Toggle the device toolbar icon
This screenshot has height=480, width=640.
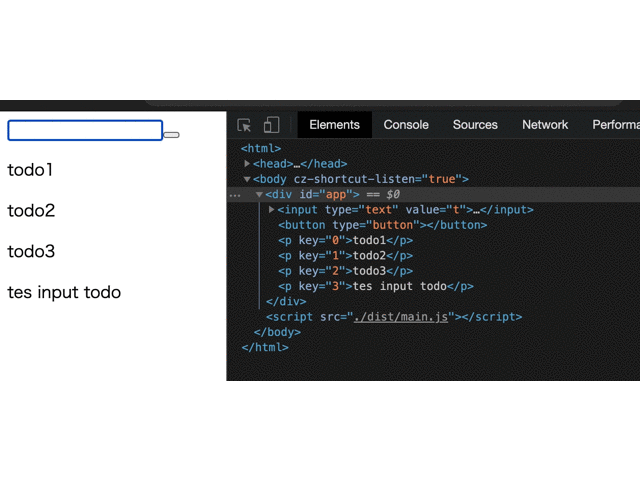click(x=271, y=125)
